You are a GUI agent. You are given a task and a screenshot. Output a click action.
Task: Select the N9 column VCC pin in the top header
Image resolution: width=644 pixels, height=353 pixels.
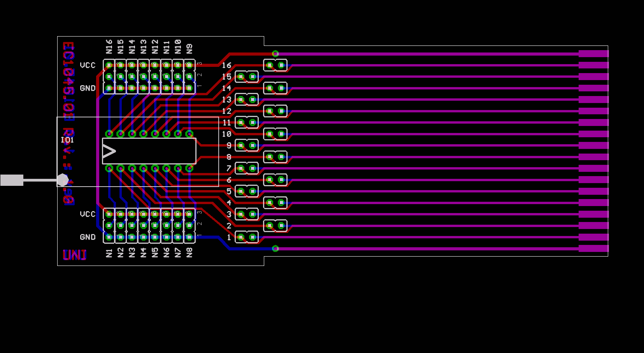tap(189, 65)
